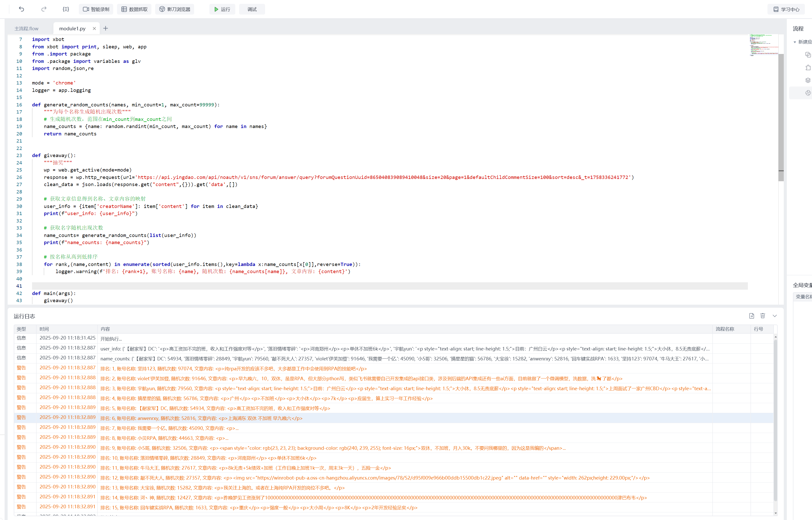Switch to the 主流程.flow tab
The image size is (812, 520).
click(x=26, y=29)
